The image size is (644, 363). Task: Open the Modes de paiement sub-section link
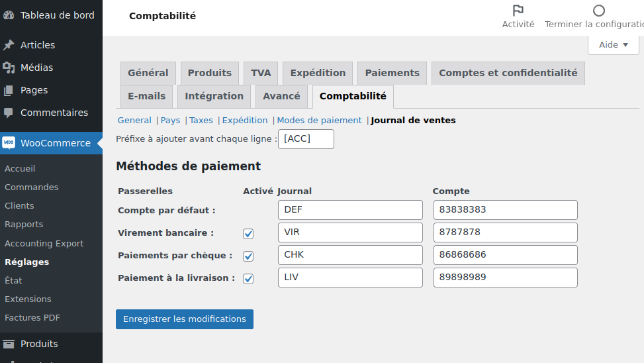click(319, 121)
